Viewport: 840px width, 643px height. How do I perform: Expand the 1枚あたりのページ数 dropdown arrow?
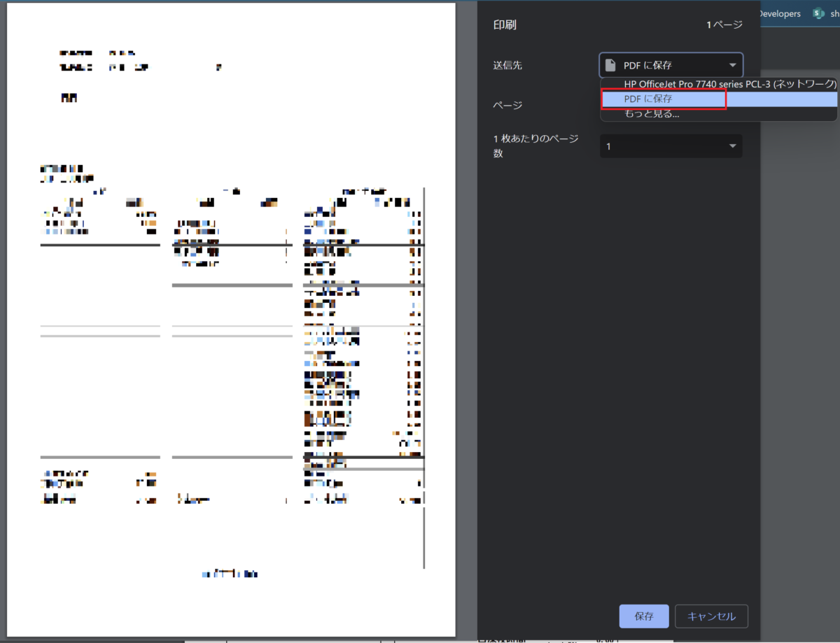pos(732,146)
